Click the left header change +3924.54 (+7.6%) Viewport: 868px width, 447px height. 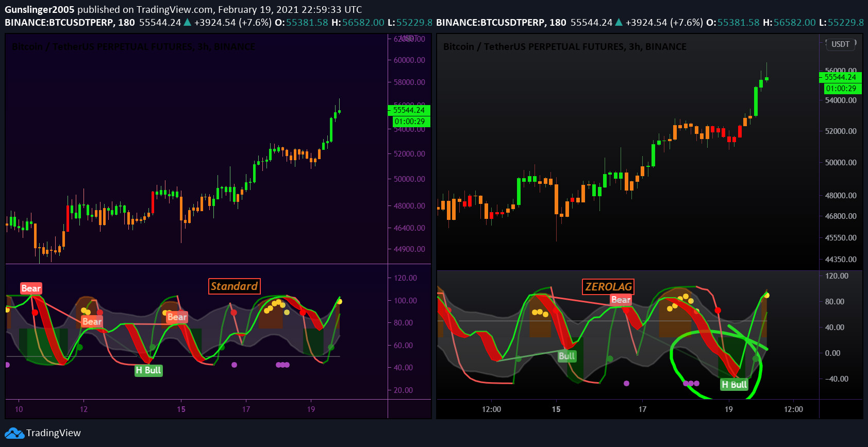coord(232,23)
